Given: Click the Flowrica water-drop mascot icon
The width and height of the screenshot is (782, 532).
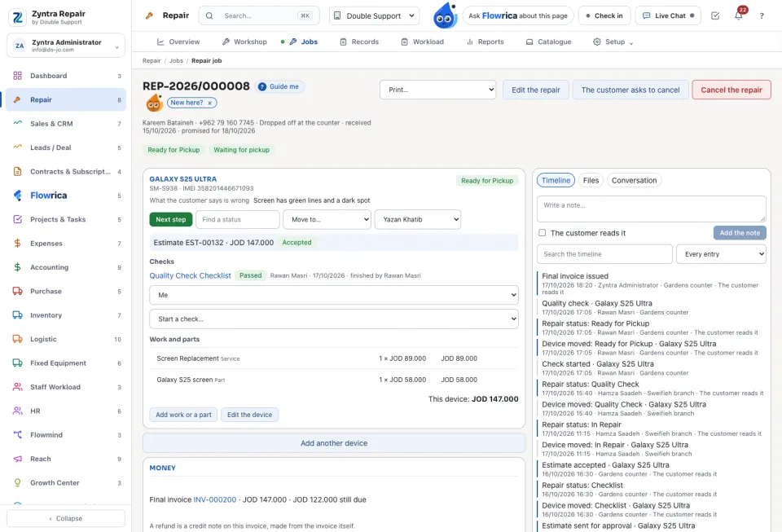Looking at the screenshot, I should tap(445, 15).
